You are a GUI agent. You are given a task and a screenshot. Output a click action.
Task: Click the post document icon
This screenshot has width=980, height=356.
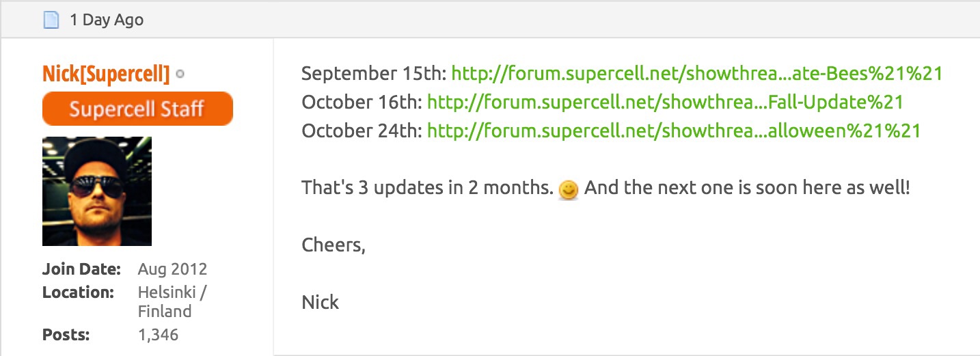pos(51,20)
